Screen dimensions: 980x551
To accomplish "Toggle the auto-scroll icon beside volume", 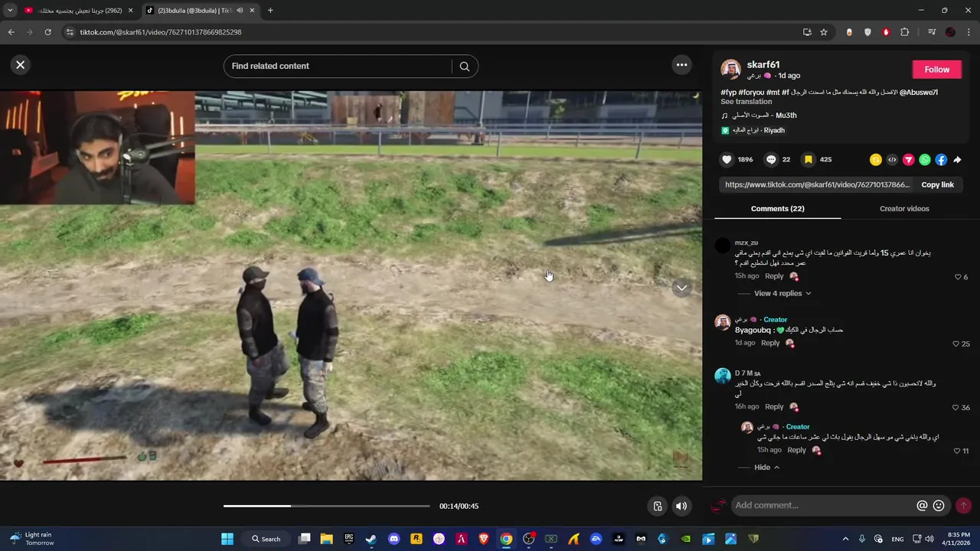I will [658, 506].
